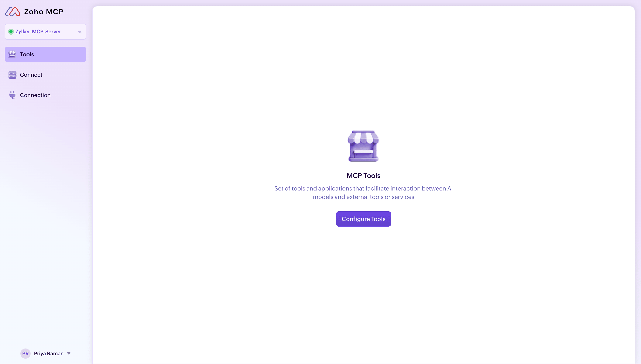641x364 pixels.
Task: Click the Zylker-MCP-Server name label
Action: [38, 32]
